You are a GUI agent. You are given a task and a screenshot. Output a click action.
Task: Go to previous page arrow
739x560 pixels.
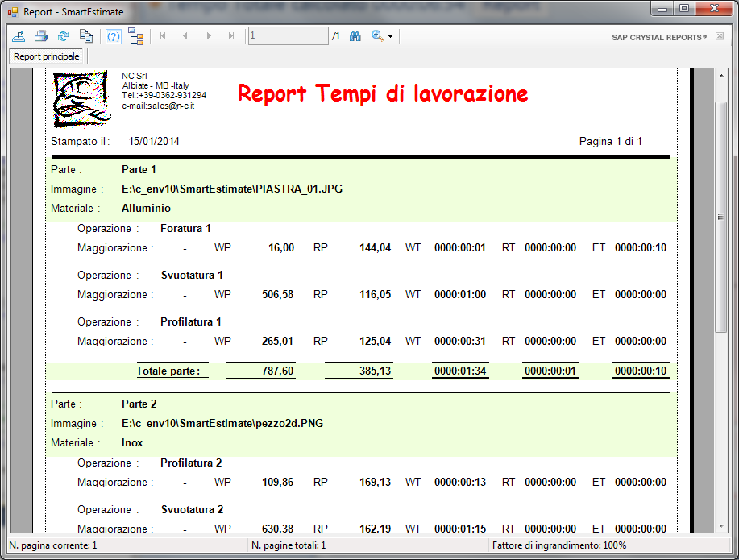(x=185, y=35)
